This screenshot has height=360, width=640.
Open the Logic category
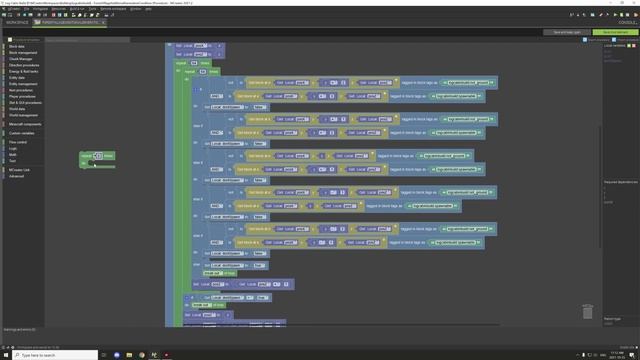coord(13,149)
